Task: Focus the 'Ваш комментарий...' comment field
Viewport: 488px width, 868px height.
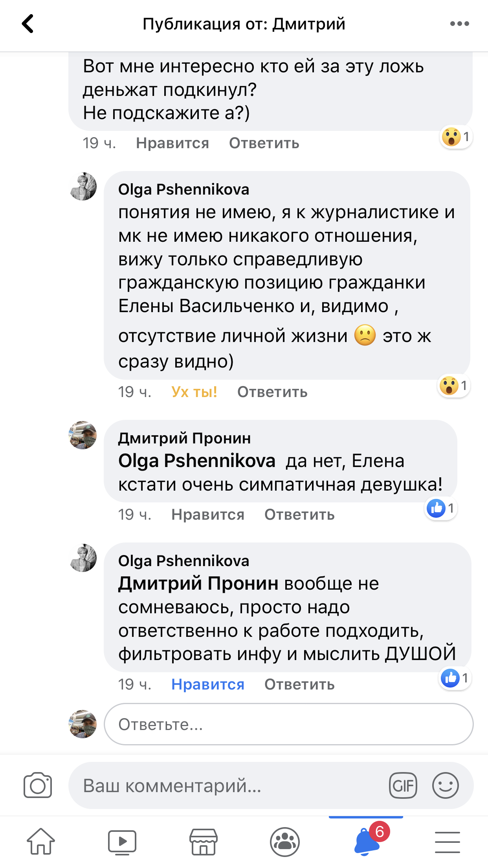Action: (x=228, y=785)
